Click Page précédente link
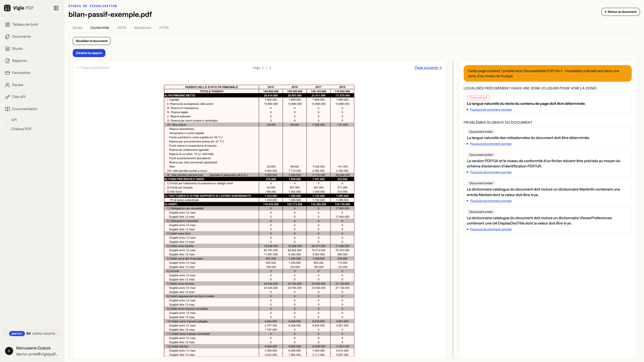Screen dimensions: 644x362 pos(93,68)
